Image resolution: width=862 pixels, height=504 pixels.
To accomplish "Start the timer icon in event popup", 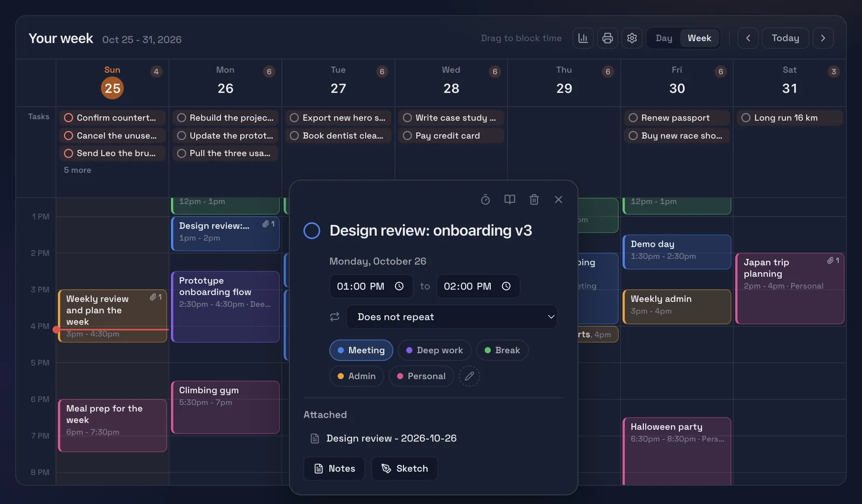I will click(x=485, y=200).
